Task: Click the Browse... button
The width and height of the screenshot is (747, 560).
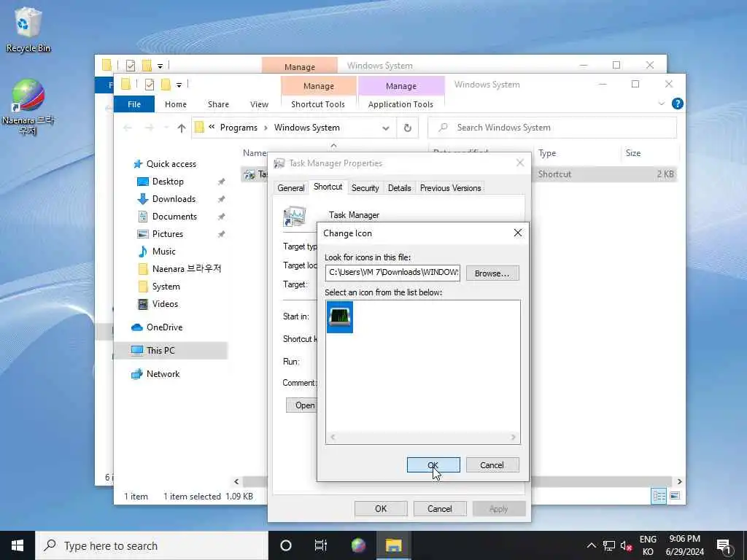Action: coord(492,273)
